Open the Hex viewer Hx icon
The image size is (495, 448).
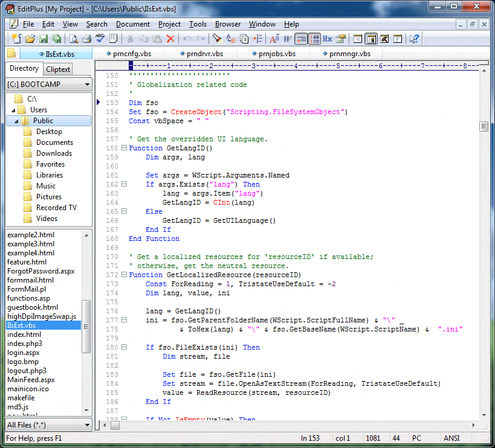(327, 39)
